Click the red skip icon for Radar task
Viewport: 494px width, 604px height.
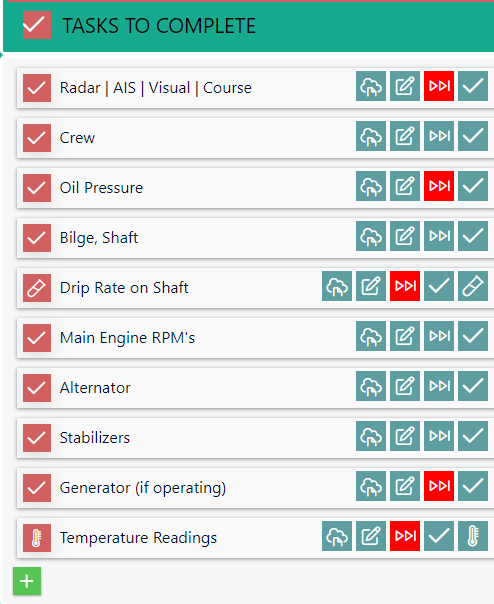439,86
